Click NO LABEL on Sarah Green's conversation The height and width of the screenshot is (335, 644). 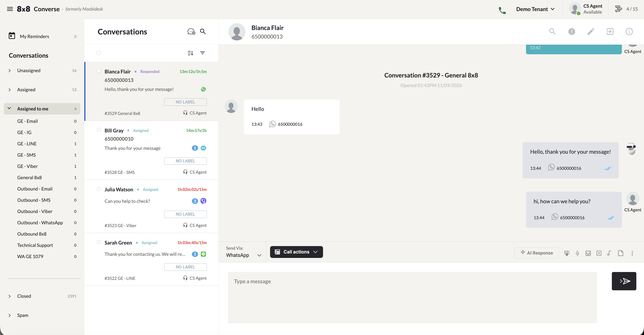(x=185, y=267)
